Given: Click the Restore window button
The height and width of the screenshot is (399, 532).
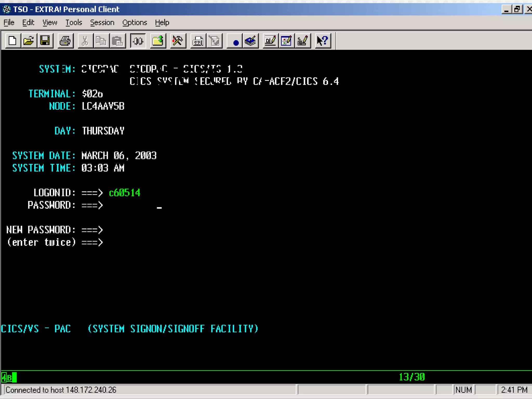Looking at the screenshot, I should tap(517, 9).
